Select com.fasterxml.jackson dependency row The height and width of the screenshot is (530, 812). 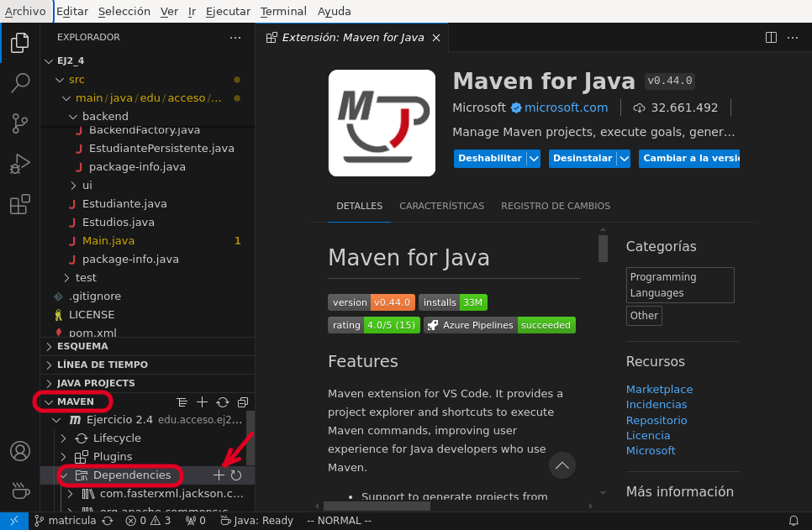pos(147,494)
